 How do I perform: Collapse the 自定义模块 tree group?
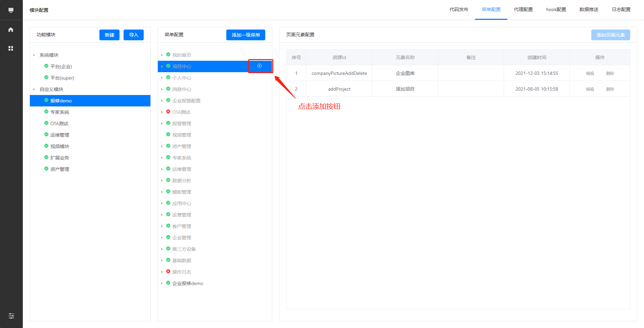coord(34,90)
